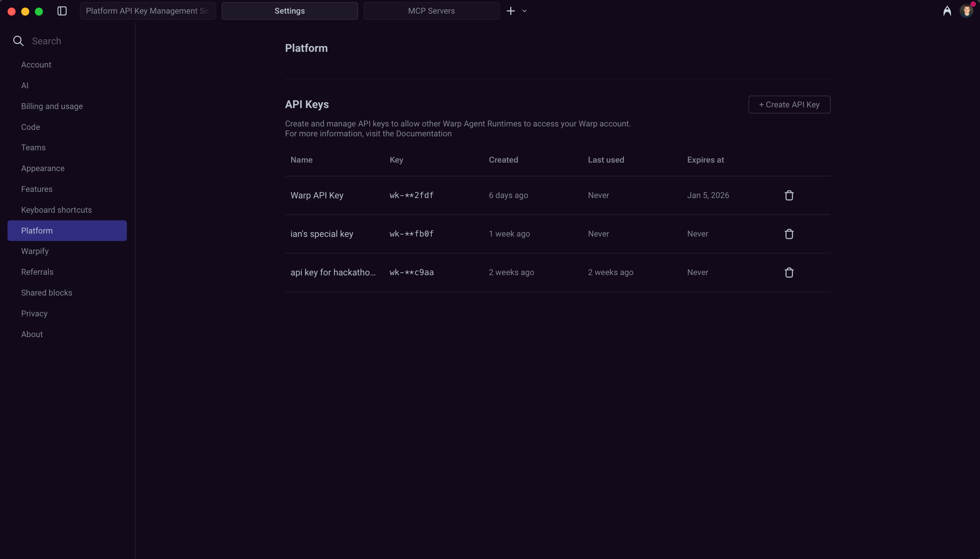Image resolution: width=980 pixels, height=559 pixels.
Task: Open Billing and usage settings
Action: [x=52, y=106]
